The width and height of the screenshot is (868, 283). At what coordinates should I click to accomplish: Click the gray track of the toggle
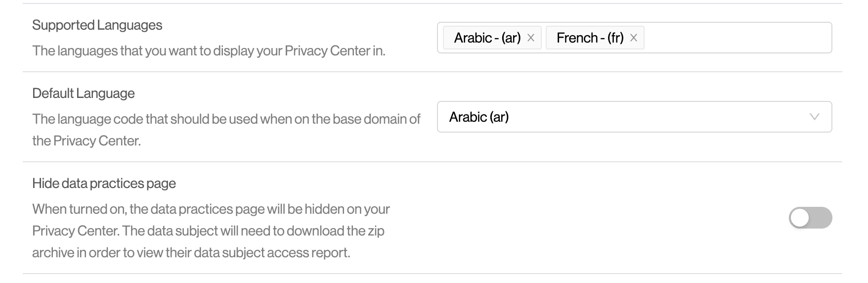pyautogui.click(x=822, y=218)
